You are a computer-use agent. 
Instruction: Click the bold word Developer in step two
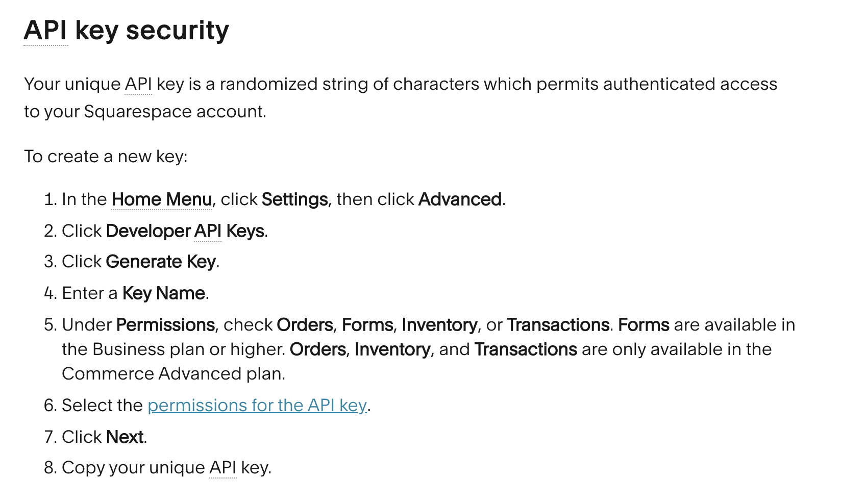click(x=148, y=231)
